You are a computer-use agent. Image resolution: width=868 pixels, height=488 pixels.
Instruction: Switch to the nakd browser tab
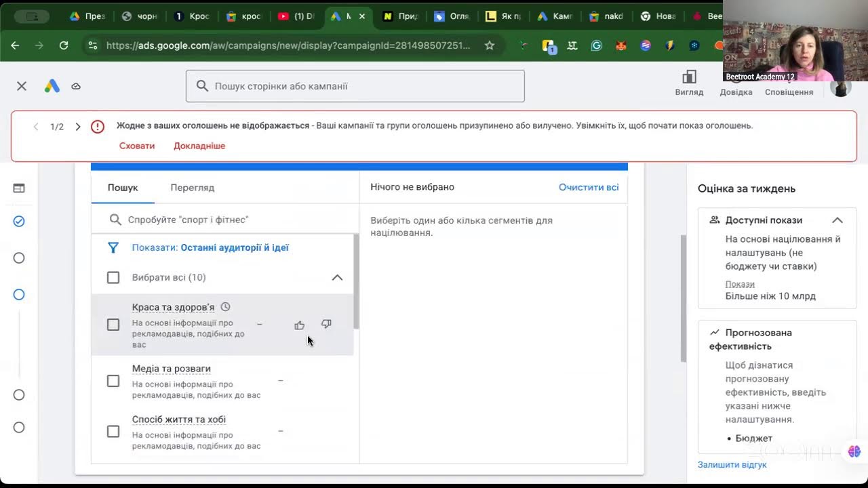pos(607,16)
